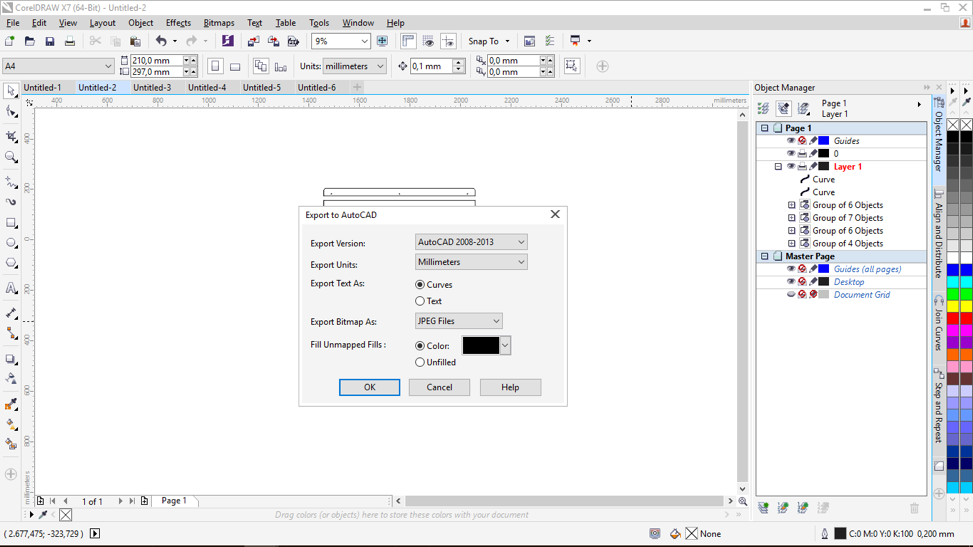Collapse the Layer 1 tree node
This screenshot has height=547, width=973.
click(x=778, y=166)
